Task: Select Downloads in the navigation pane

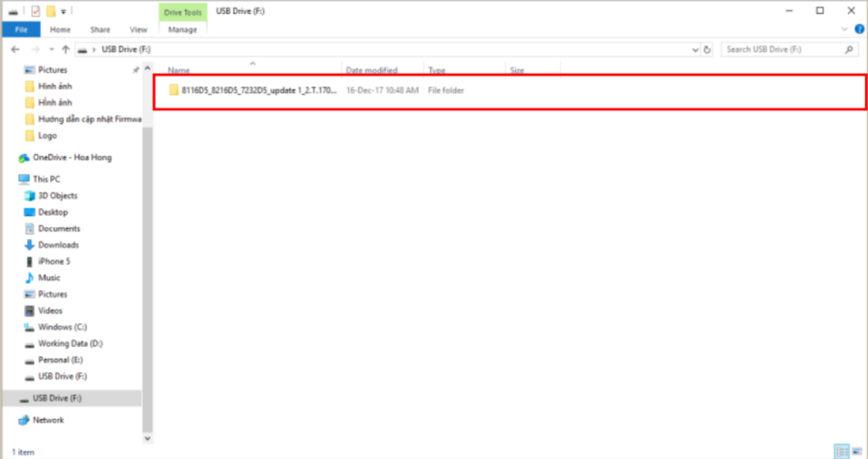Action: 58,245
